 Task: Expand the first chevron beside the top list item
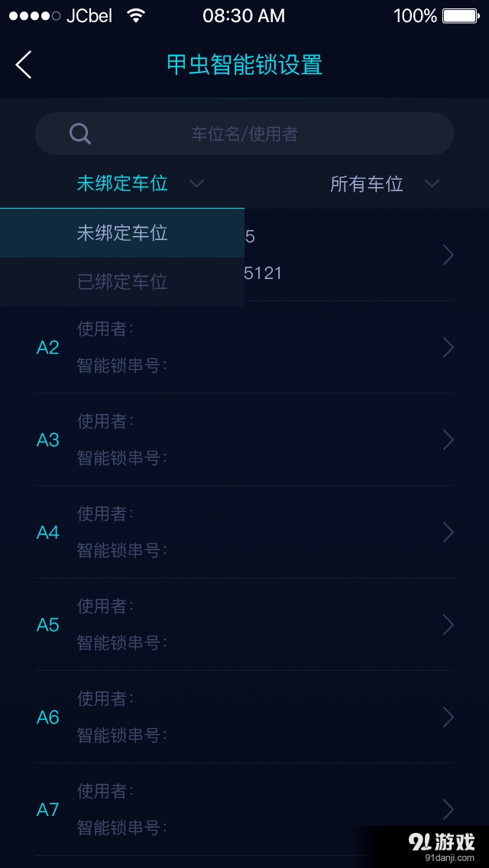pyautogui.click(x=449, y=255)
